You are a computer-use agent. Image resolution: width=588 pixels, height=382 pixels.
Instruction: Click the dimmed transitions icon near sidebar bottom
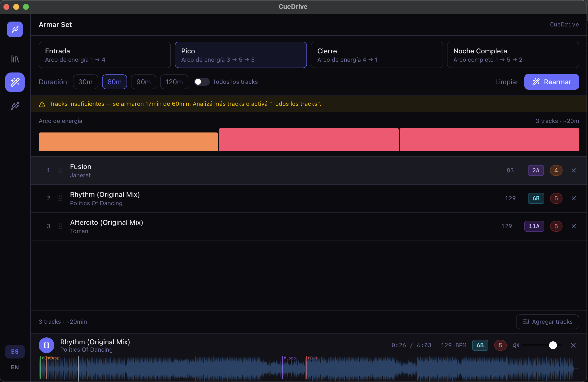(15, 106)
